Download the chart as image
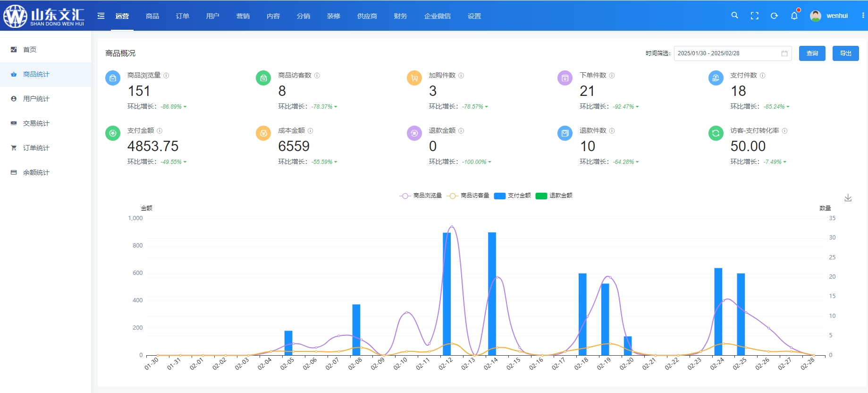The width and height of the screenshot is (868, 393). 848,197
